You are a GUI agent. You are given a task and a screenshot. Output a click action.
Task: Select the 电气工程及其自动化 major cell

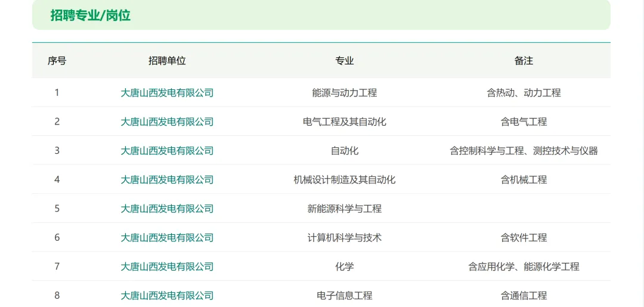click(345, 122)
